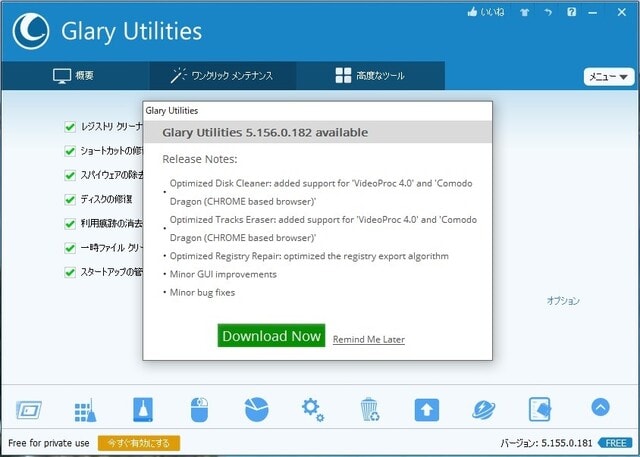
Task: Toggle the スタートアップの管理 checkbox
Action: click(x=70, y=272)
